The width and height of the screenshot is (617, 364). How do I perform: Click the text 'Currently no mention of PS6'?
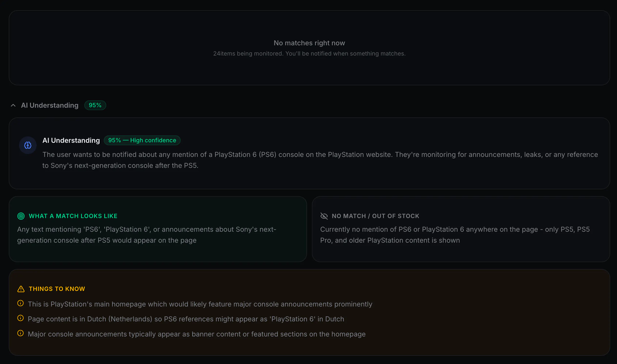click(x=455, y=235)
